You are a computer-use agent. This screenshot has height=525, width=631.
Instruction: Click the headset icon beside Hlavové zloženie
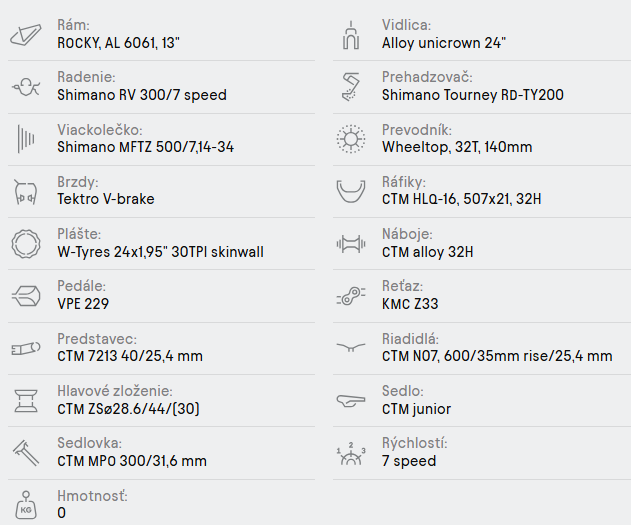coord(24,401)
